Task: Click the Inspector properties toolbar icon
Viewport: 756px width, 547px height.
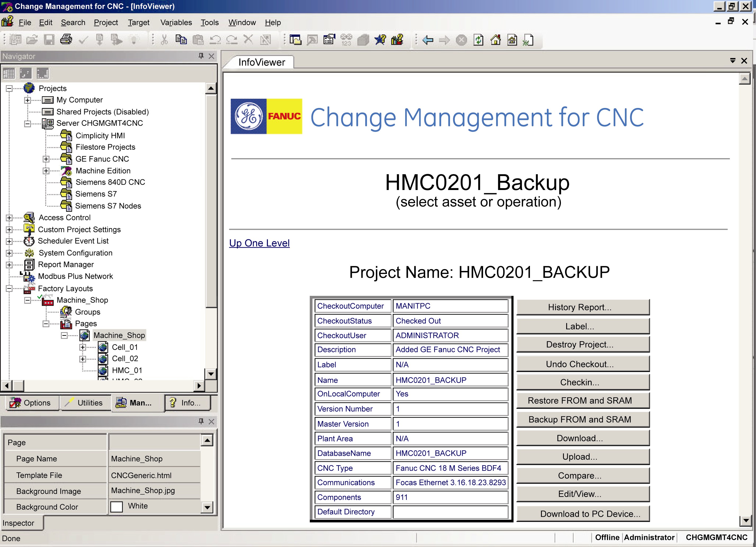Action: click(x=329, y=40)
